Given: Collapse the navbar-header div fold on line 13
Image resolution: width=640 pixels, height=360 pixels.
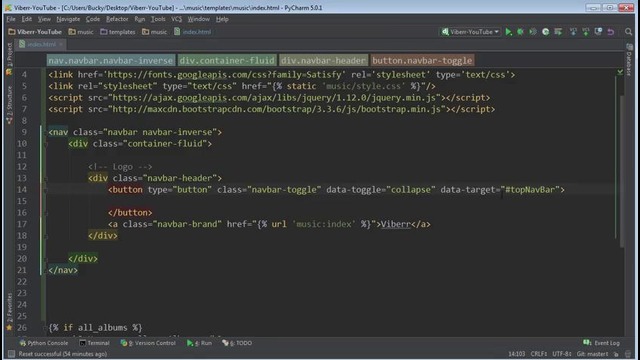Looking at the screenshot, I should [x=46, y=178].
